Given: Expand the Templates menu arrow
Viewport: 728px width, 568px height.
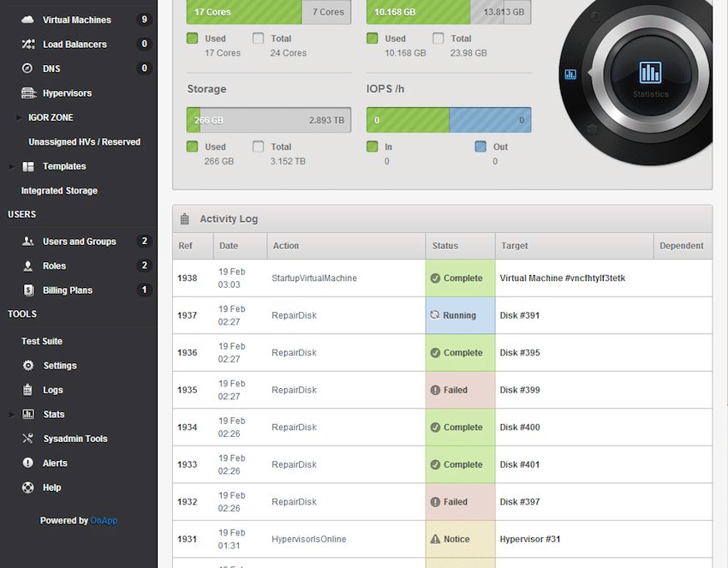Looking at the screenshot, I should click(12, 166).
